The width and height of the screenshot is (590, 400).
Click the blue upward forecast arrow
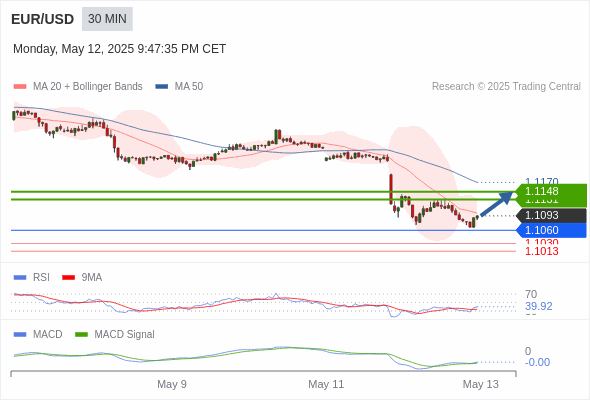497,204
